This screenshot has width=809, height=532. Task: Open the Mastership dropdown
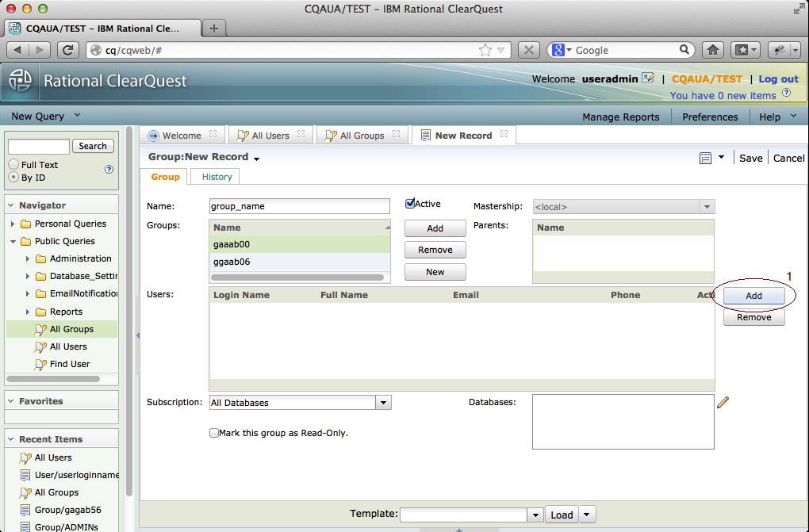pyautogui.click(x=707, y=207)
